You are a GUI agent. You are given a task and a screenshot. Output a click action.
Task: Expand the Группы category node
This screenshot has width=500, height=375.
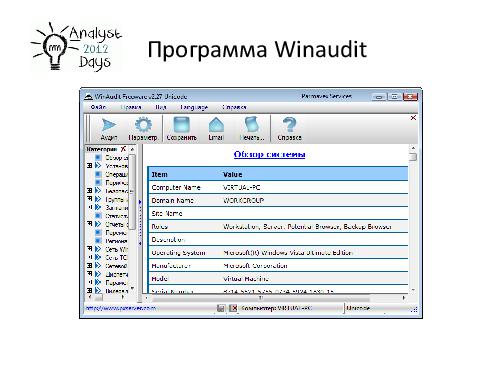89,199
